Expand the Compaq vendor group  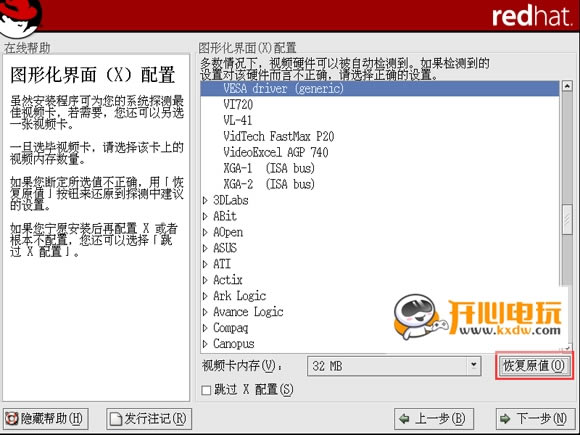coord(205,328)
